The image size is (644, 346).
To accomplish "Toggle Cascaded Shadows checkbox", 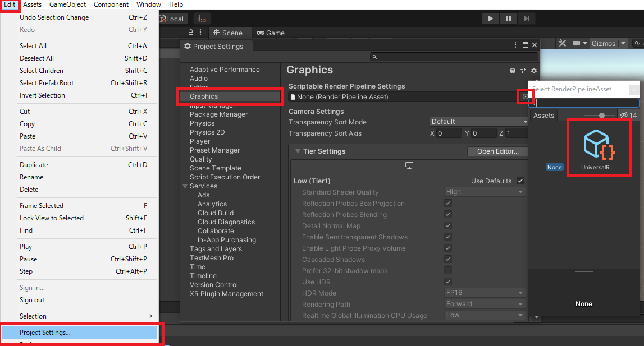I will pyautogui.click(x=448, y=259).
